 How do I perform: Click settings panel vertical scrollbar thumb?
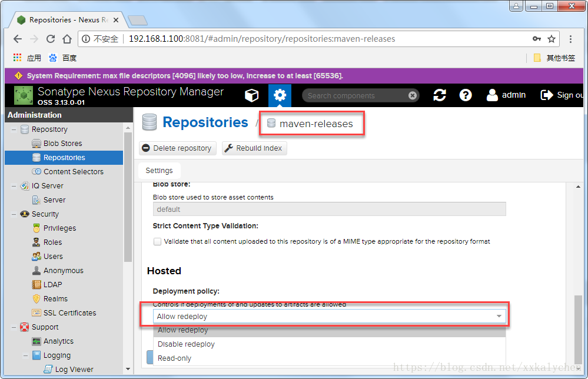tap(578, 330)
